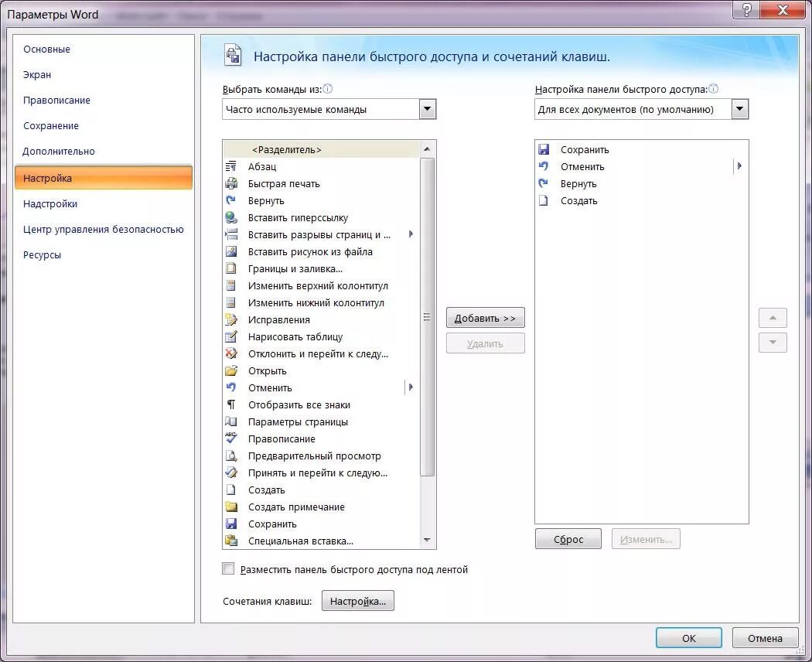Click the Параметры страницы icon
Image resolution: width=812 pixels, height=662 pixels.
(231, 421)
